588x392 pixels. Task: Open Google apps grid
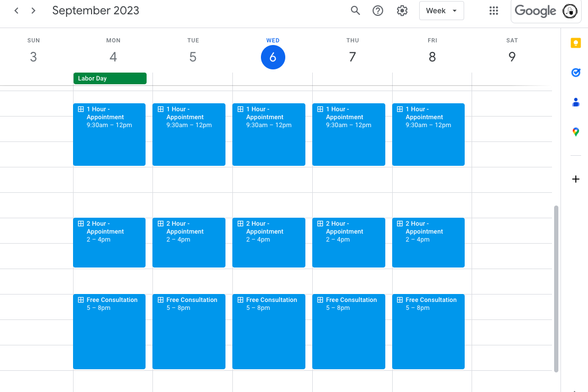click(494, 11)
